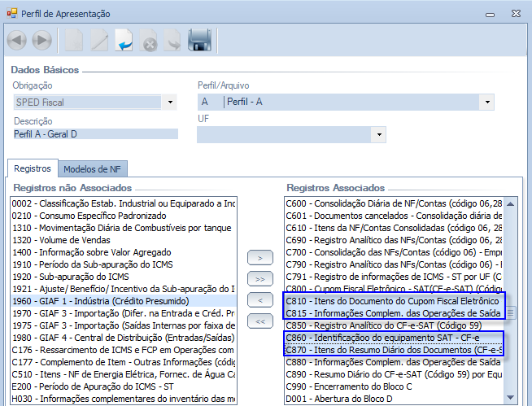532x406 pixels.
Task: Click the previous record arrow icon
Action: click(x=18, y=40)
